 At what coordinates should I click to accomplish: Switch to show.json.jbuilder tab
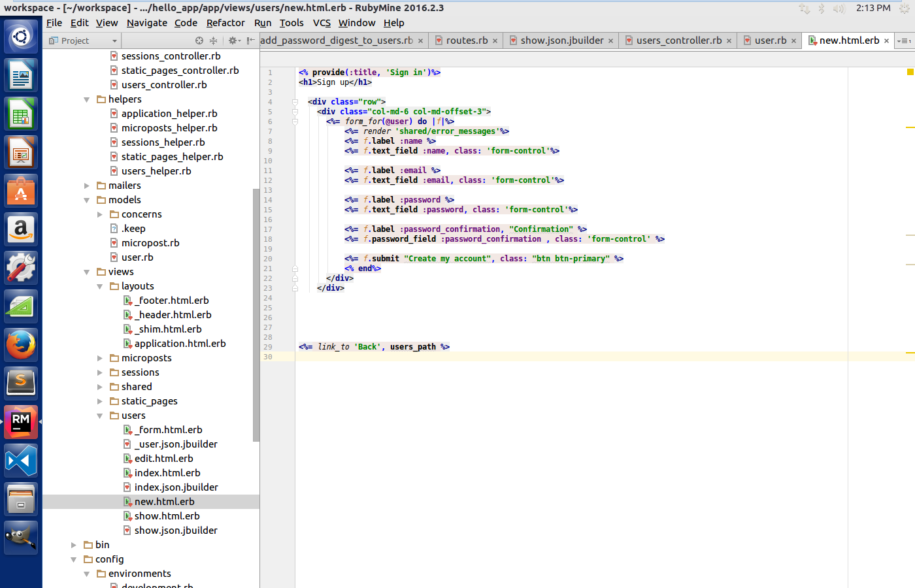coord(562,41)
